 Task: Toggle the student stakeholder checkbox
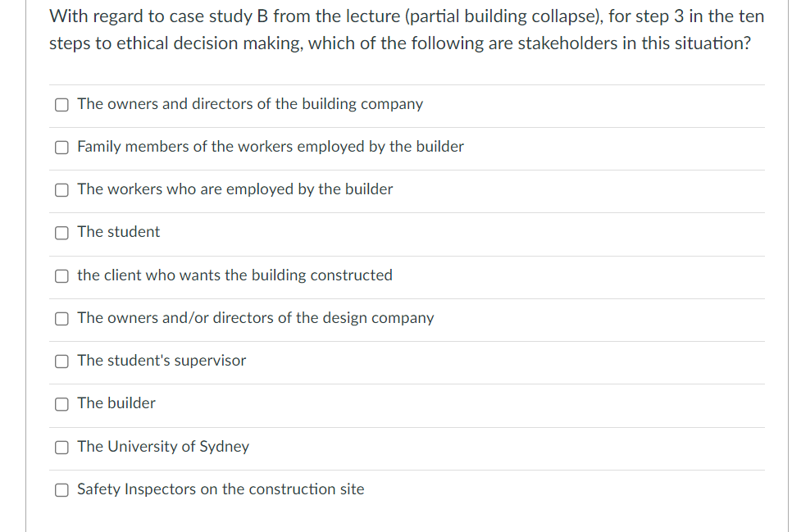(x=61, y=233)
